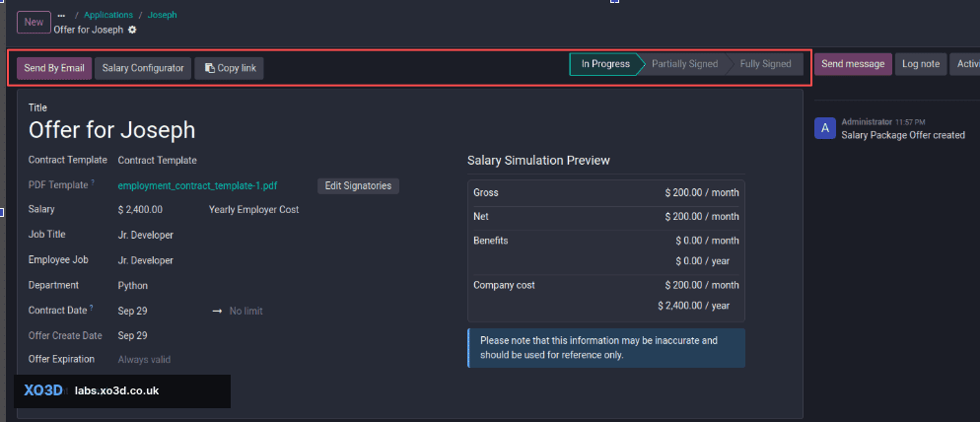The height and width of the screenshot is (422, 980).
Task: Click Edit Signatories button
Action: pos(358,185)
